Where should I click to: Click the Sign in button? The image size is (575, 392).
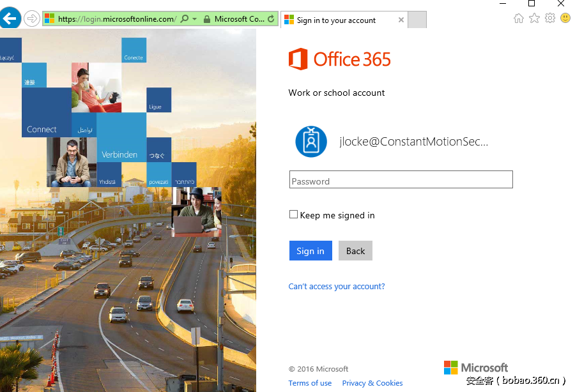coord(310,251)
